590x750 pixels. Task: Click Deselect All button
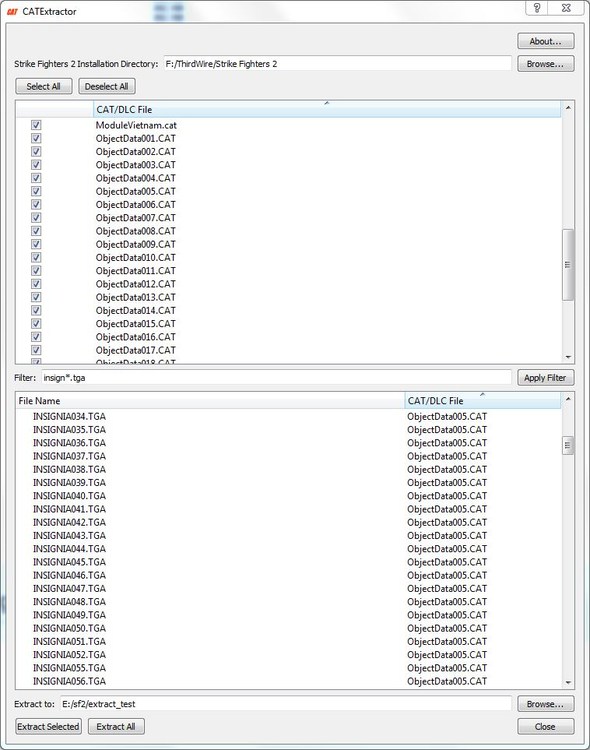[107, 87]
